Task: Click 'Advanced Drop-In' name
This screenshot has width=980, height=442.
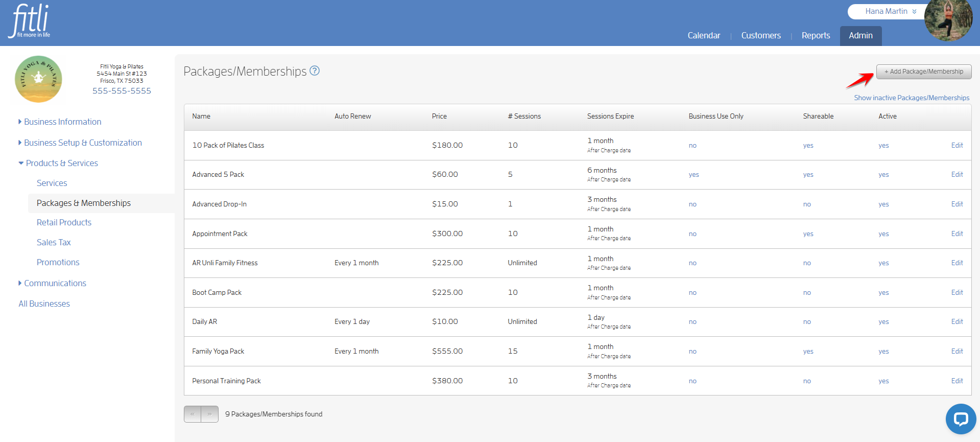Action: point(219,204)
